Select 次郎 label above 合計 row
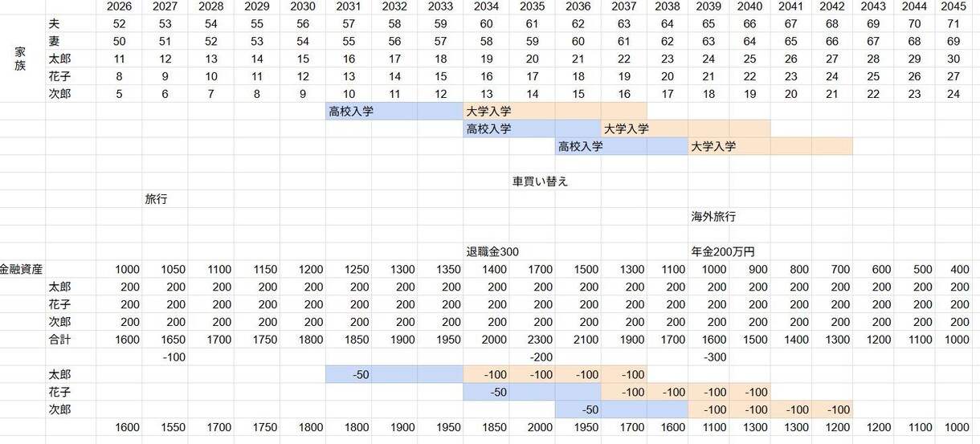Screen dimensions: 980x444 (60, 323)
